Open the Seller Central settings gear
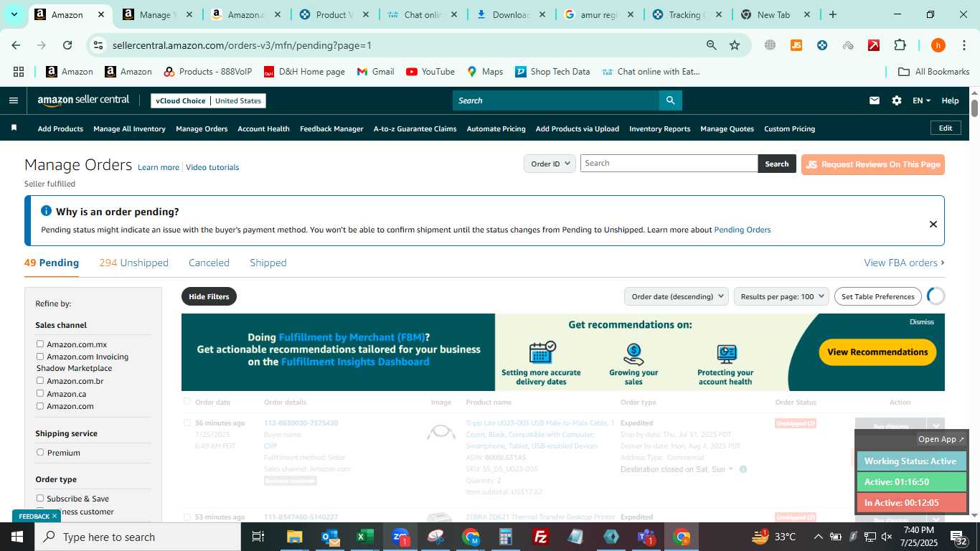 (x=896, y=100)
